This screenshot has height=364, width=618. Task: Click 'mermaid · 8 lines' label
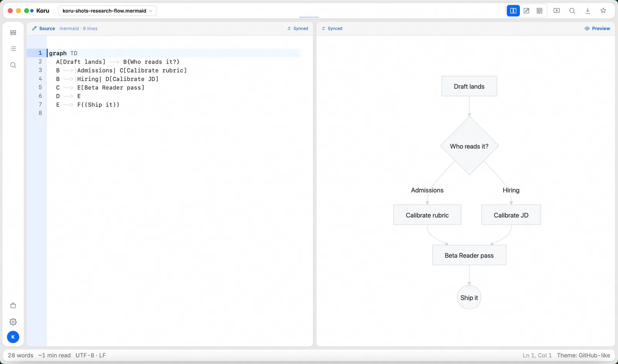pyautogui.click(x=78, y=29)
